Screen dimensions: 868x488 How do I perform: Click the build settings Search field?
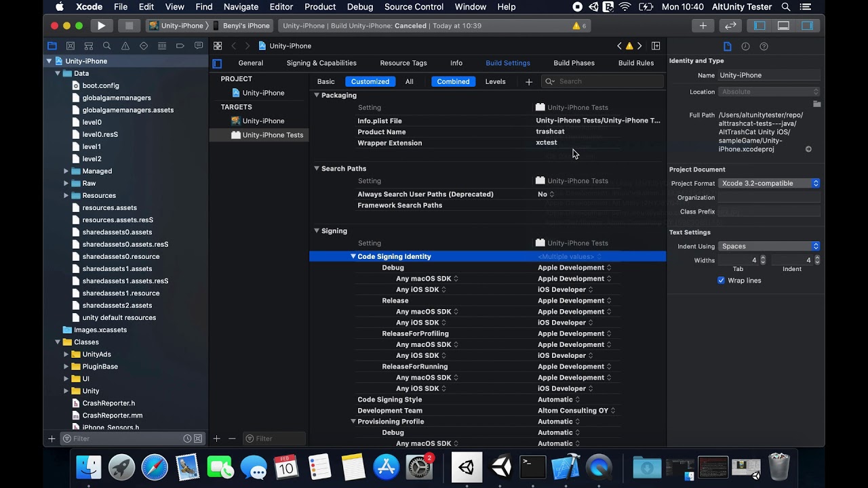[x=602, y=81]
